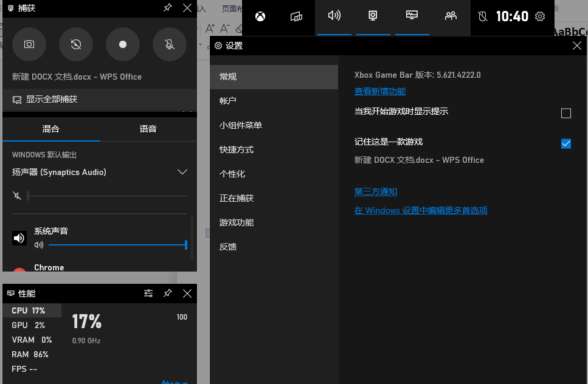
Task: Expand the 扬声器 (Synaptics Audio) output dropdown
Action: [182, 172]
